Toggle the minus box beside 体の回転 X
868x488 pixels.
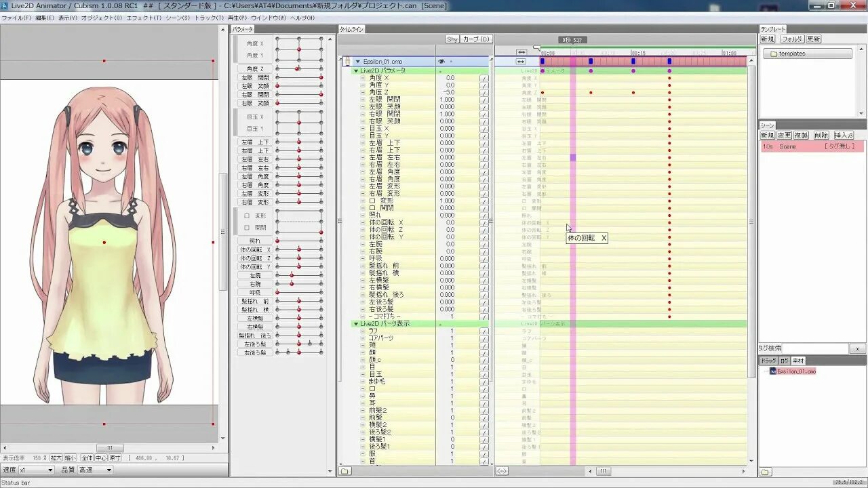tap(363, 222)
